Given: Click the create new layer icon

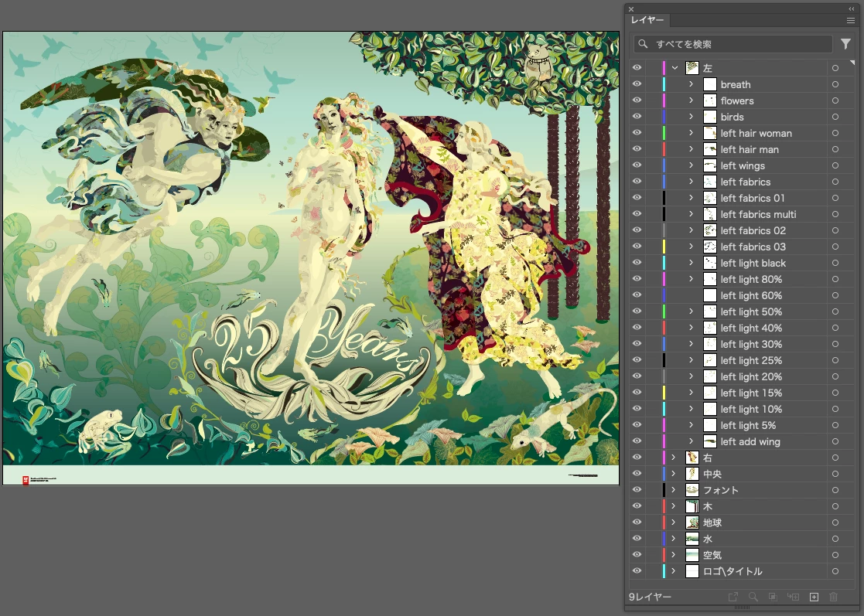Looking at the screenshot, I should (814, 597).
